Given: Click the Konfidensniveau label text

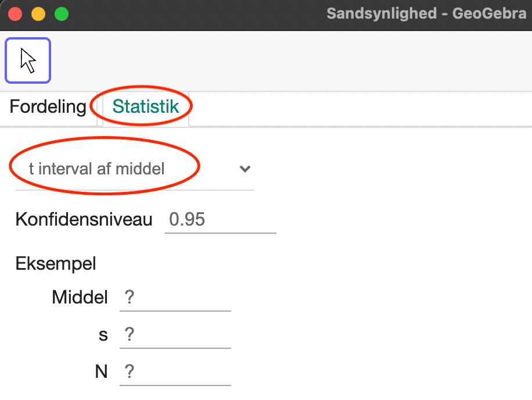Looking at the screenshot, I should pyautogui.click(x=84, y=219).
